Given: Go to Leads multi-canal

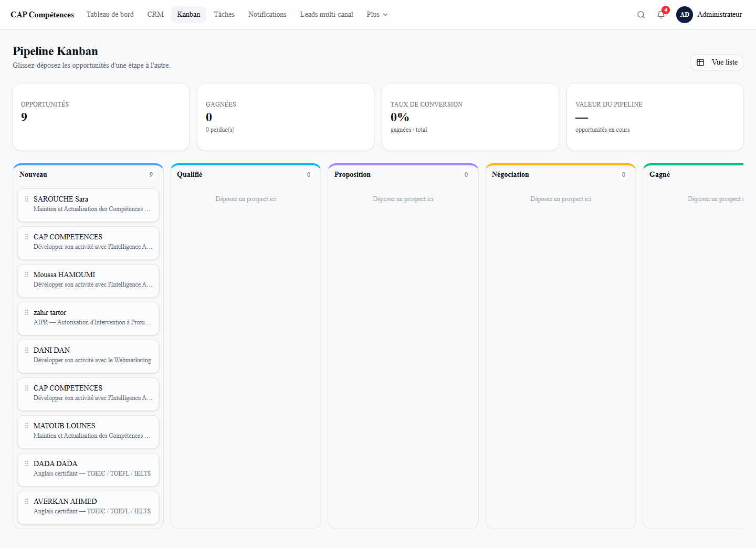Looking at the screenshot, I should point(327,15).
